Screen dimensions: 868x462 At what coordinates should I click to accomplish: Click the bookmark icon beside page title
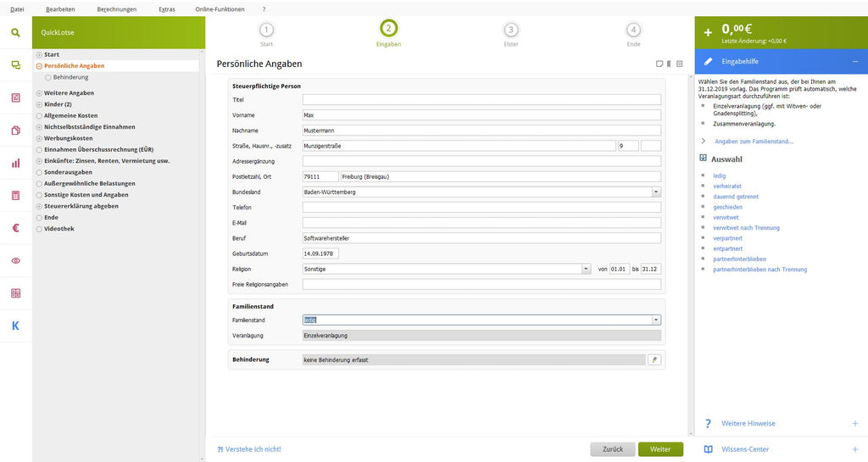[x=670, y=64]
